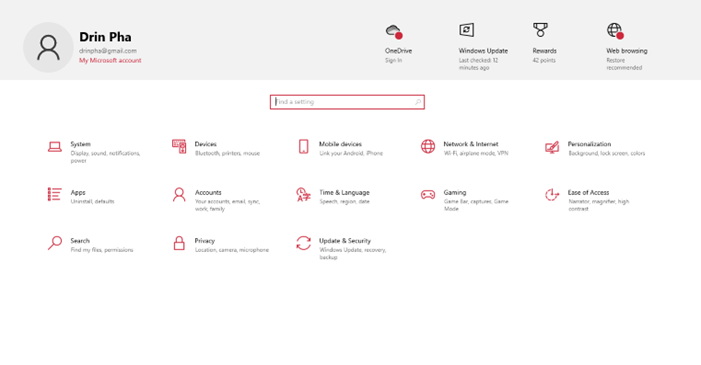This screenshot has height=365, width=701.
Task: Open the Gaming controller icon
Action: pos(428,195)
